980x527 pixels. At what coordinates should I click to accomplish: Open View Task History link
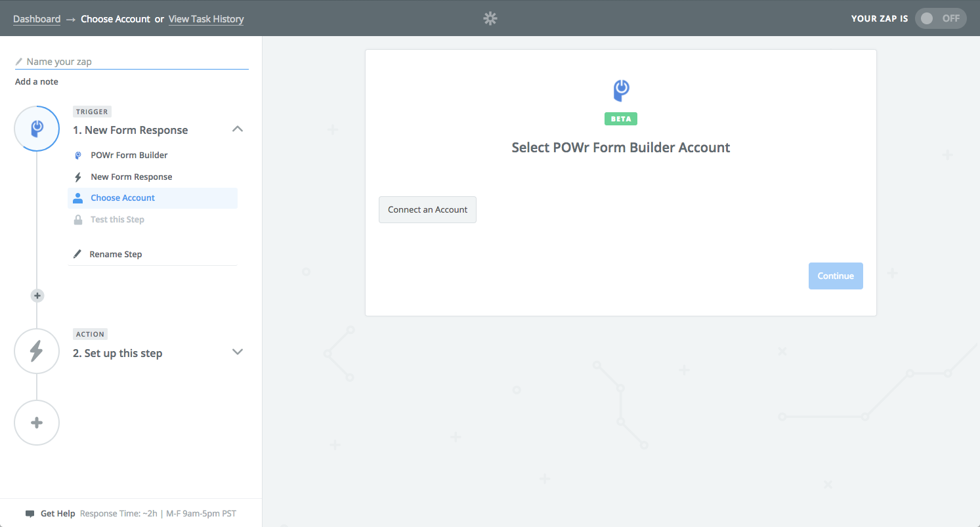click(x=206, y=19)
